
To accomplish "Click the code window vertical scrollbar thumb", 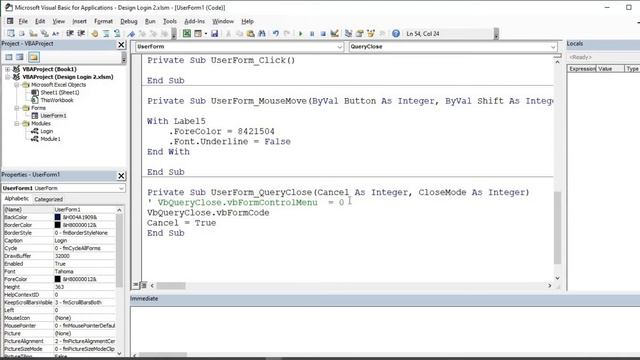I will coord(557,227).
